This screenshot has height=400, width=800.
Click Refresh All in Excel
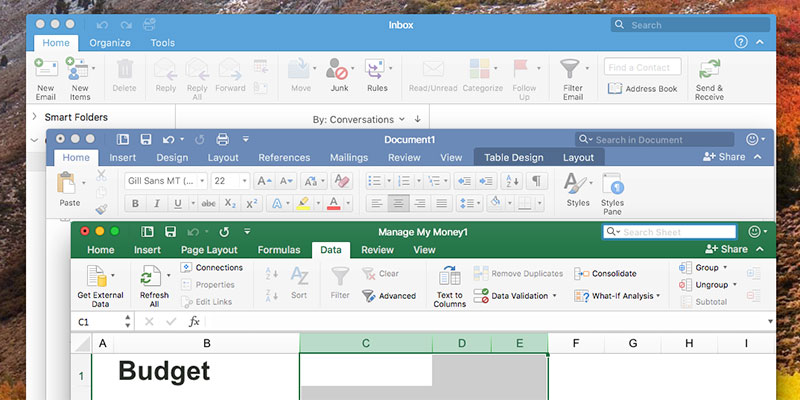point(154,286)
